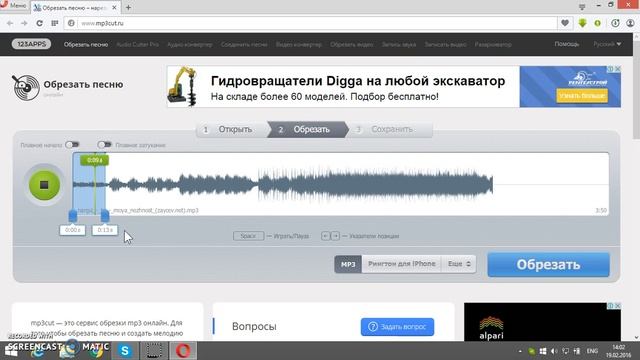Toggle the fade-out switch "Плавное затухание"

click(x=104, y=144)
